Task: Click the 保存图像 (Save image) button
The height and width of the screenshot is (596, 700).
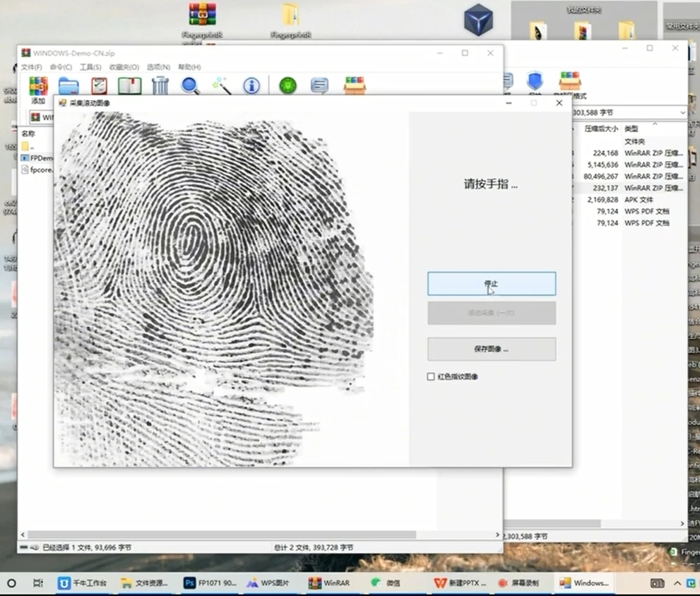Action: [491, 349]
